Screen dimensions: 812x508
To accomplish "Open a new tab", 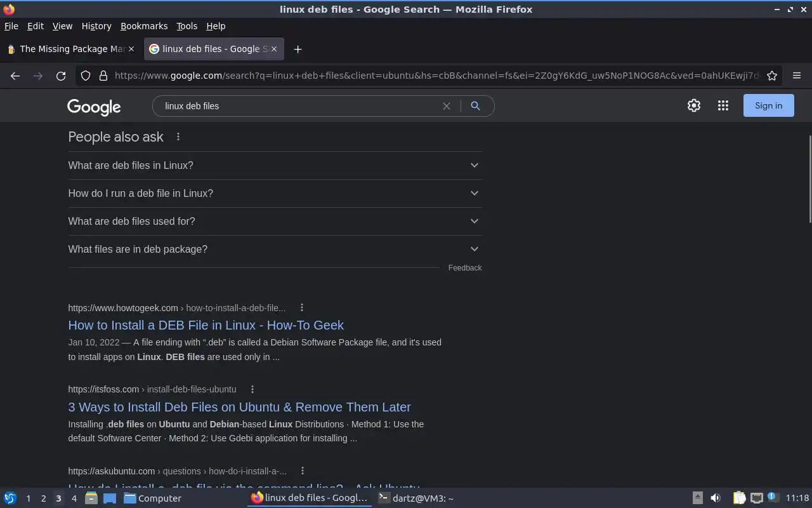I will (x=298, y=49).
